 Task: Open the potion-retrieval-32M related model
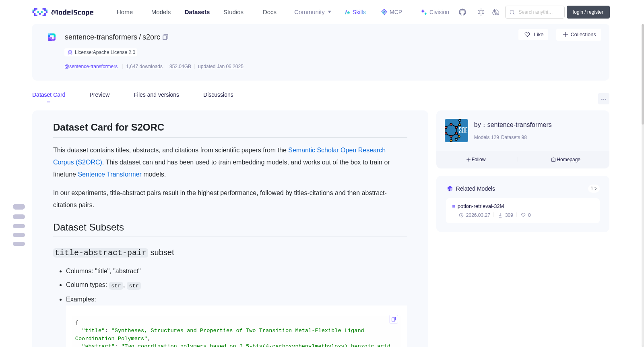pyautogui.click(x=481, y=206)
